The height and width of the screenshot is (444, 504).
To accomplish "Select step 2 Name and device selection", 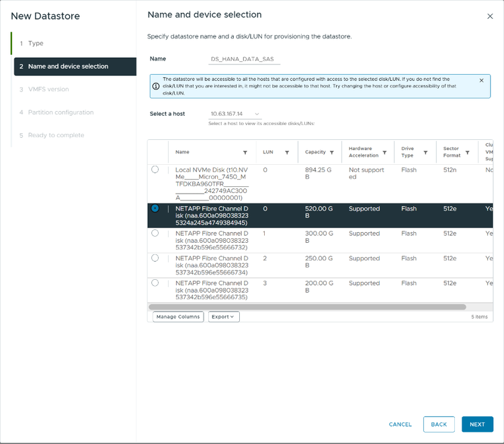I will click(75, 67).
